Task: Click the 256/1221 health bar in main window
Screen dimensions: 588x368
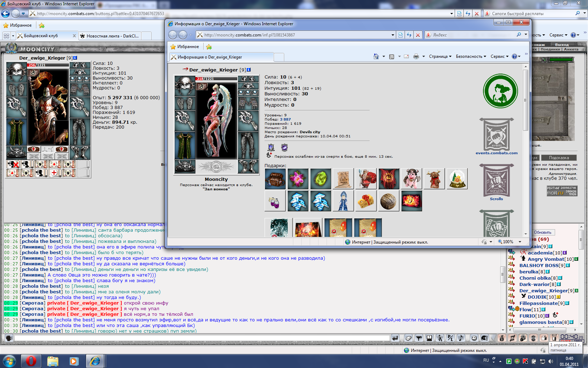Action: 48,65
